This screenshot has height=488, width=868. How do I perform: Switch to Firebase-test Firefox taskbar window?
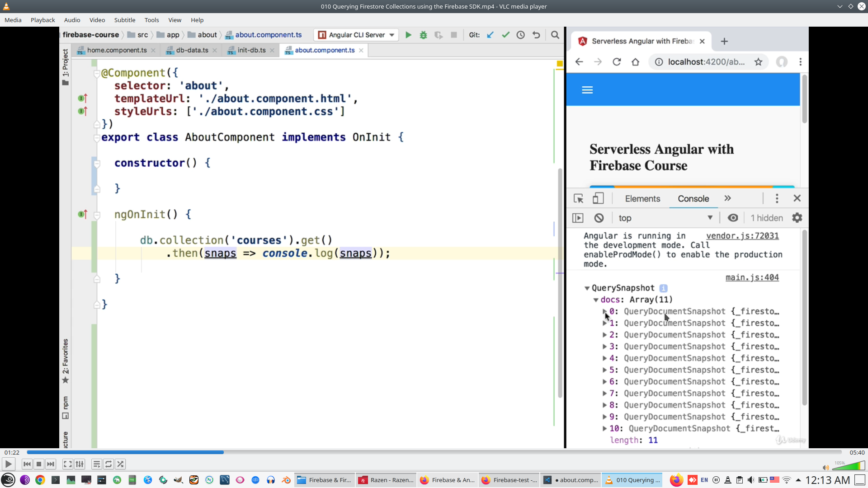click(509, 480)
